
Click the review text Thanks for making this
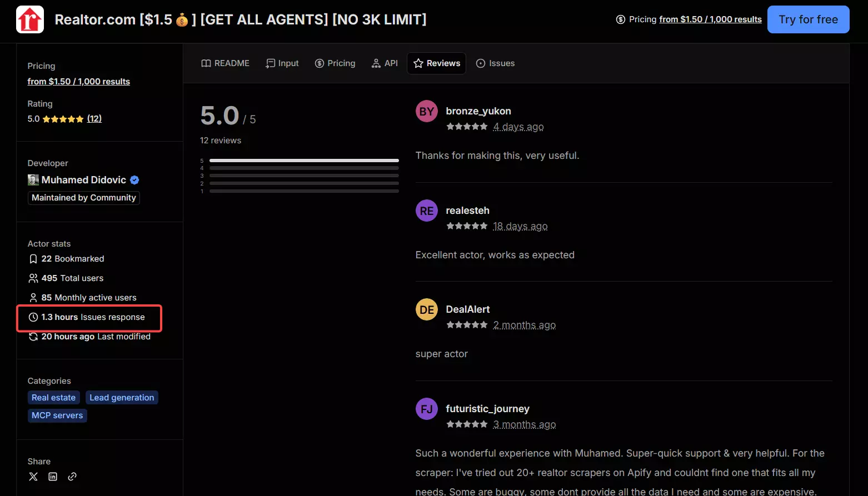click(497, 156)
